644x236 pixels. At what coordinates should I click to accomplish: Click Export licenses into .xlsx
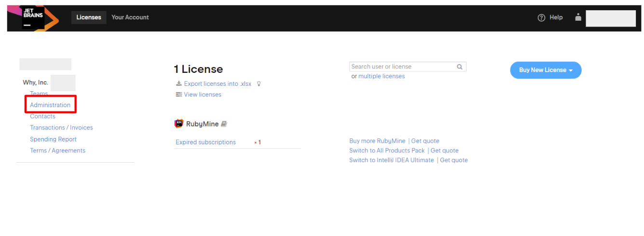[x=218, y=84]
